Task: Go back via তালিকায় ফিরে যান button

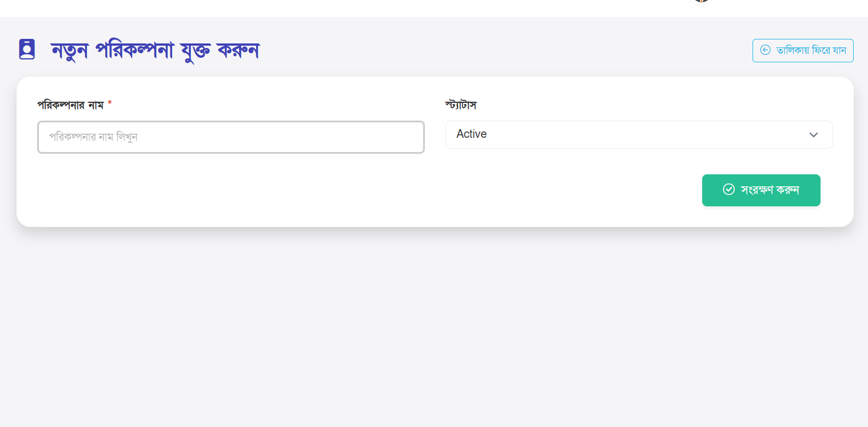Action: pos(803,50)
